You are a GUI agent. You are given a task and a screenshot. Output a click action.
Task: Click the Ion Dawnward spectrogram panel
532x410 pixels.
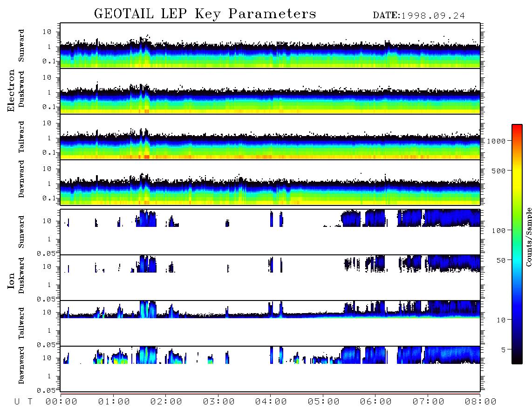pos(270,369)
